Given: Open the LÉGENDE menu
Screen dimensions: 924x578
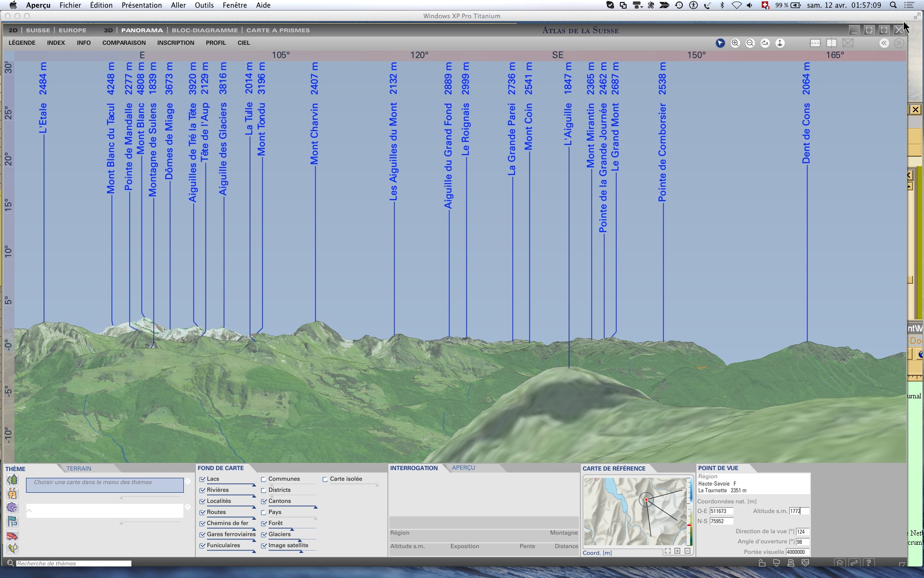Looking at the screenshot, I should point(22,43).
